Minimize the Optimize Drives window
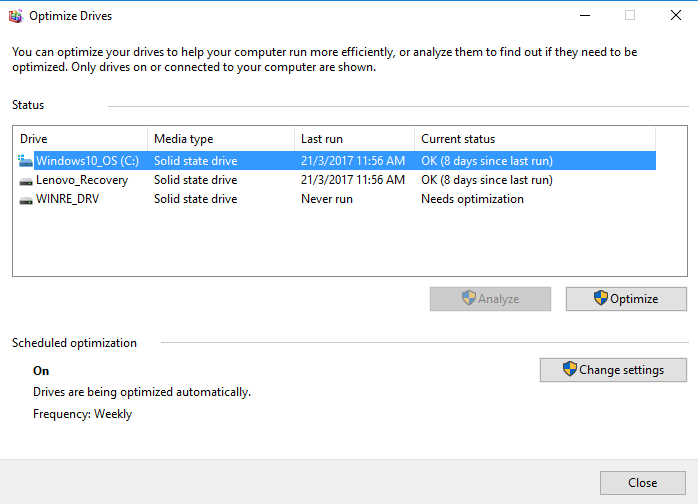 [585, 16]
